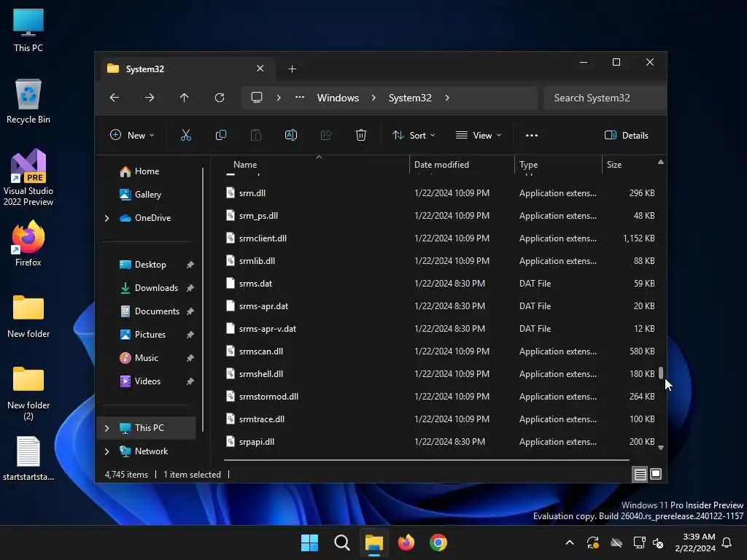This screenshot has height=560, width=747.
Task: Open Visual Studio 2022 Preview desktop shortcut
Action: pyautogui.click(x=28, y=177)
